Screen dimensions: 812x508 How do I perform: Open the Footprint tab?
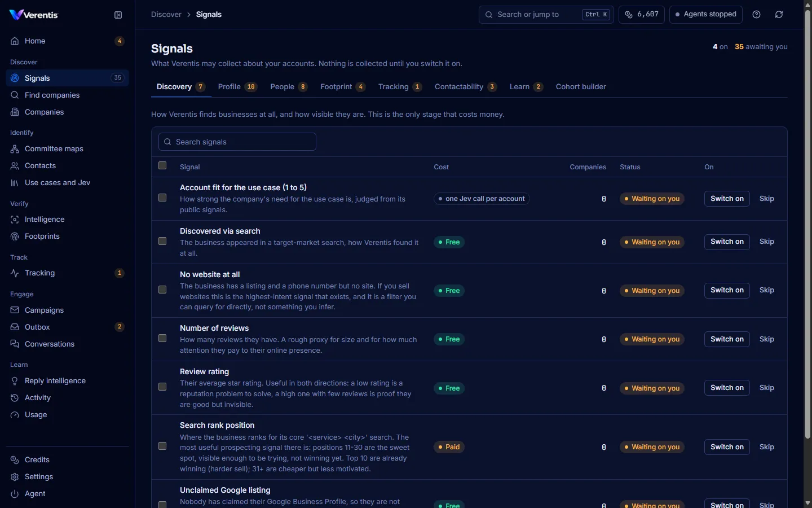[343, 87]
